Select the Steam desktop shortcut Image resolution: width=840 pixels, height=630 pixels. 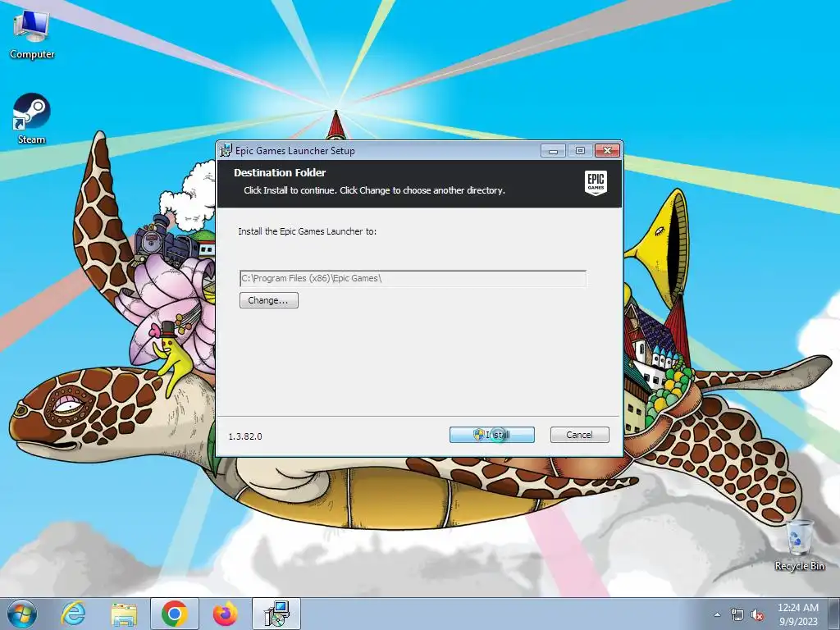[32, 119]
